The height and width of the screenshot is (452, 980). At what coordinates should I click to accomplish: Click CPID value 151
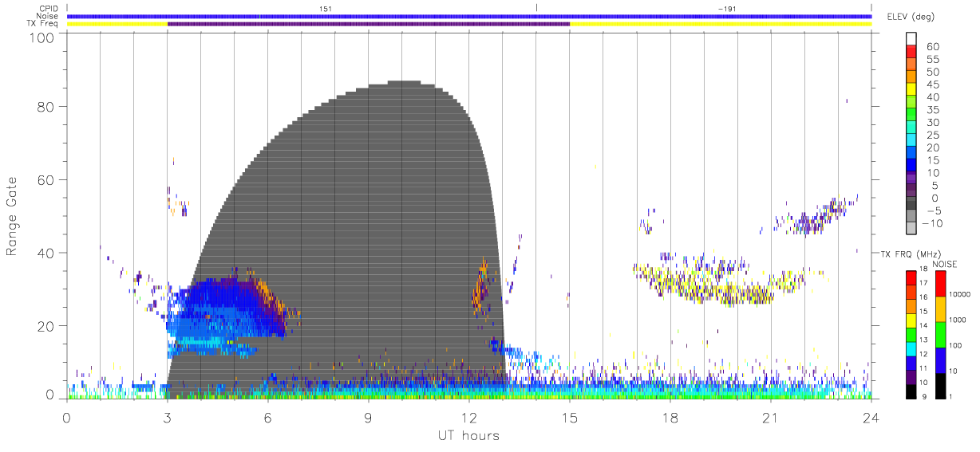point(325,8)
